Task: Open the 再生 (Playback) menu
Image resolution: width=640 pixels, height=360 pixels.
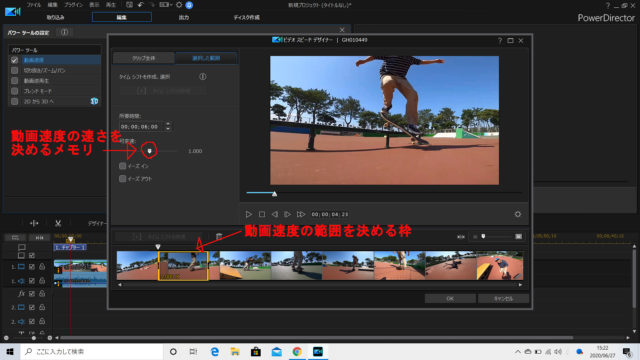Action: [111, 5]
